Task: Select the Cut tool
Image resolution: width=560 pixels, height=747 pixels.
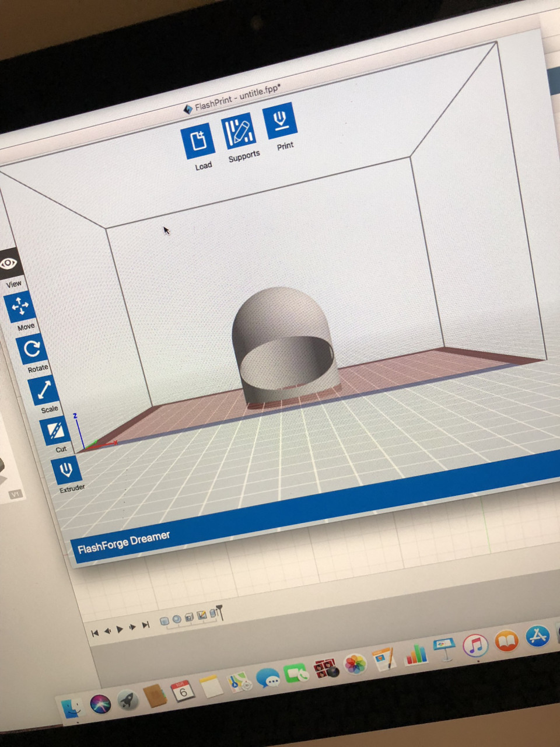Action: click(x=55, y=431)
